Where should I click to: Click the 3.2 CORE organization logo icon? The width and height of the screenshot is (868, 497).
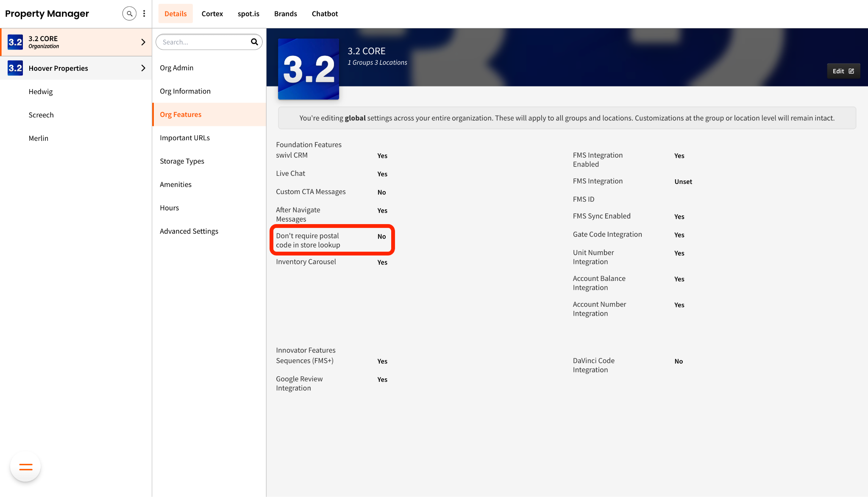click(15, 42)
